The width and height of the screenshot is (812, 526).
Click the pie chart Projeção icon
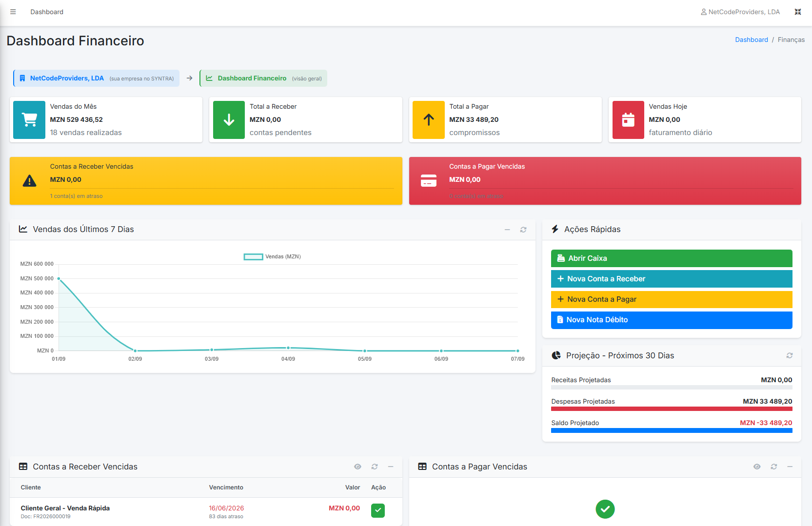[x=556, y=355]
